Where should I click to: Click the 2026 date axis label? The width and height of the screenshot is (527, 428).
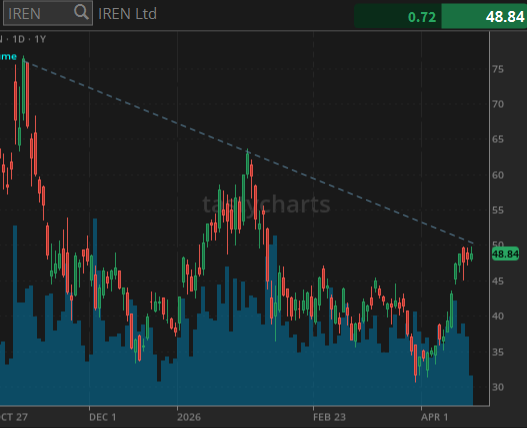click(189, 417)
